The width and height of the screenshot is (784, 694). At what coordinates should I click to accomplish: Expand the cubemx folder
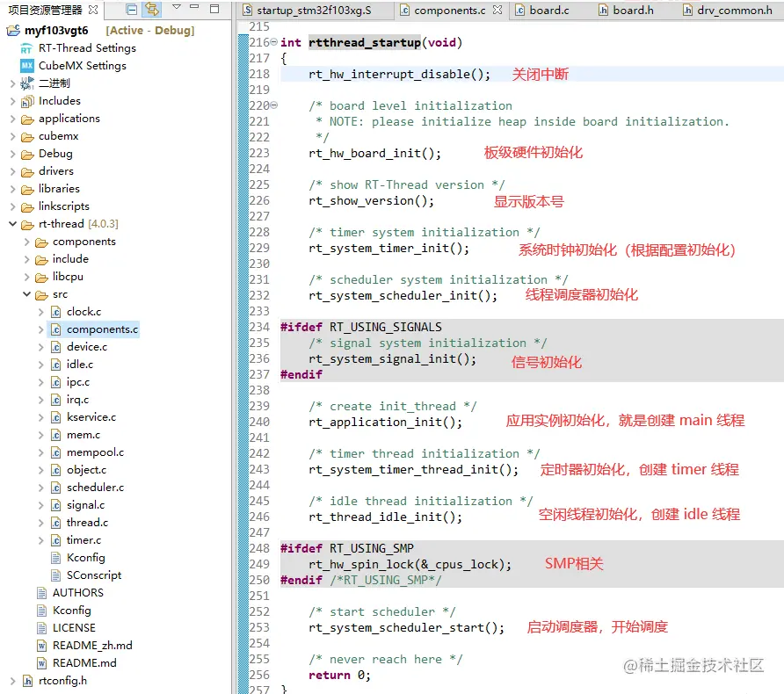pyautogui.click(x=13, y=136)
